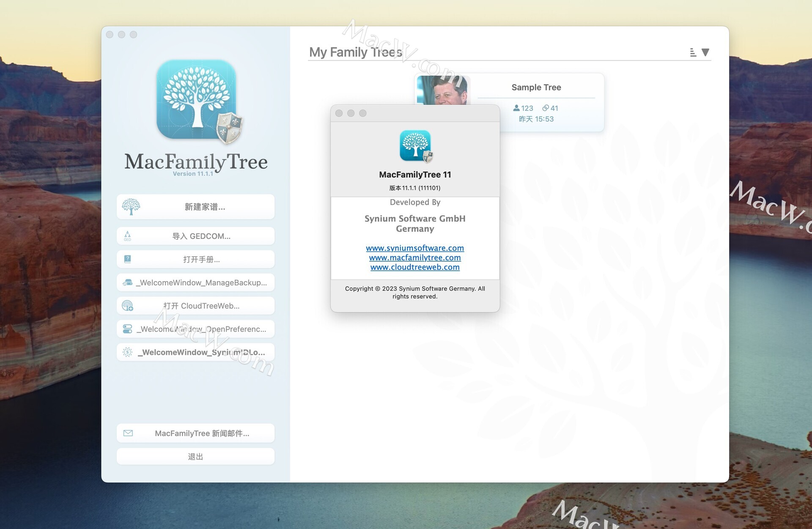Click minimize button of About dialog
Screen dimensions: 812x529
pyautogui.click(x=351, y=113)
